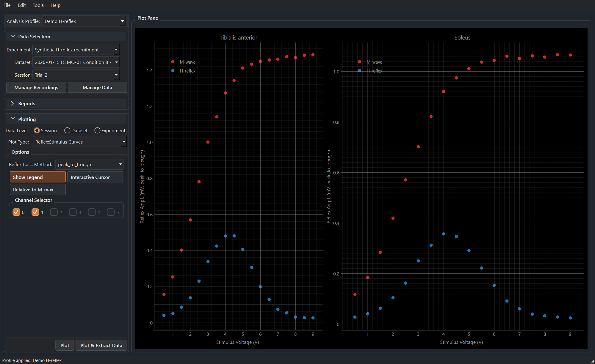Screen dimensions: 595x364
Task: Select the Dataset data level radio
Action: click(x=76, y=130)
